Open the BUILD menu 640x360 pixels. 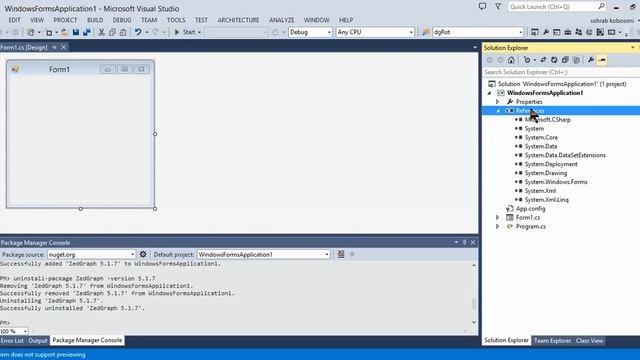coord(95,20)
